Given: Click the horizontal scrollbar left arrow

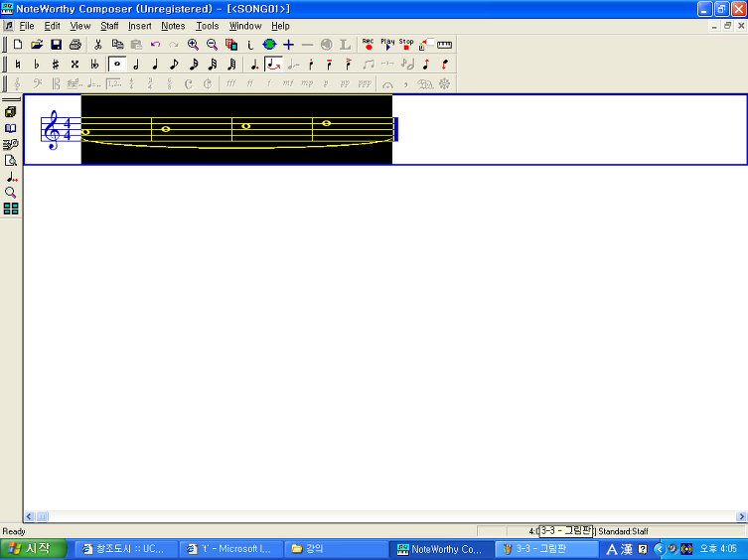Looking at the screenshot, I should pyautogui.click(x=29, y=516).
